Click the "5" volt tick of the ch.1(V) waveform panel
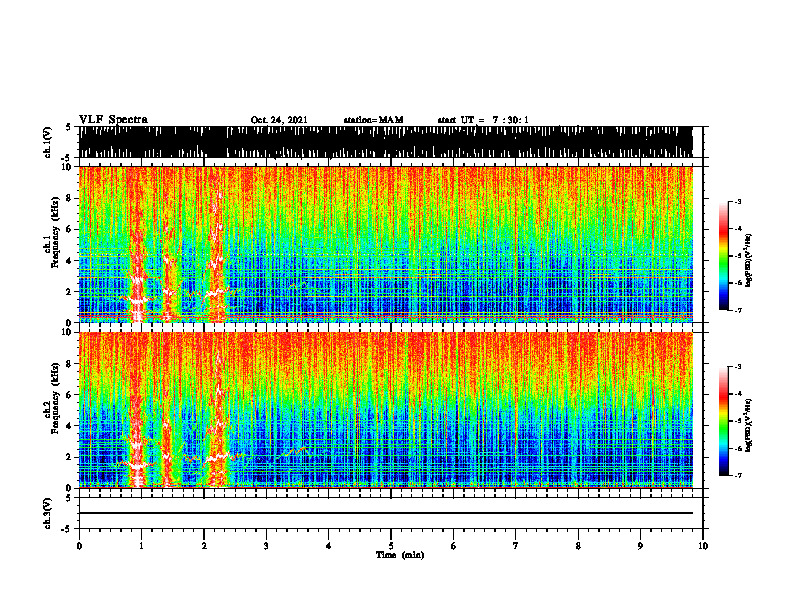Screen dimensions: 792x612 (x=68, y=127)
